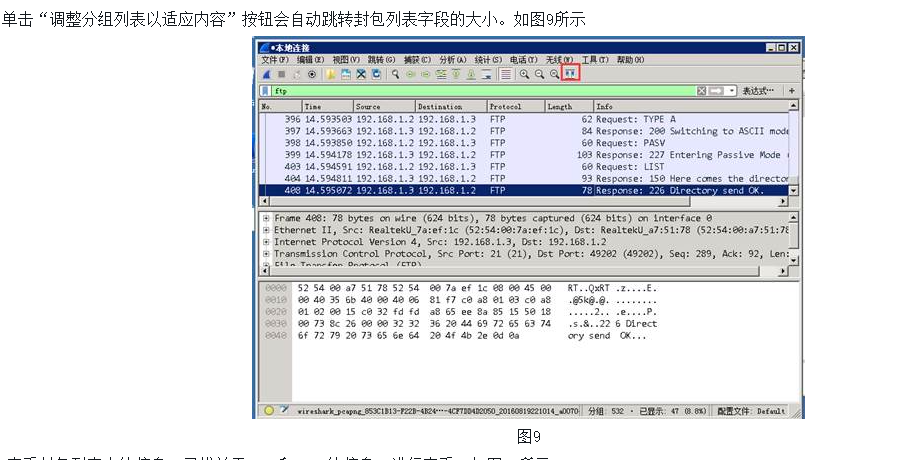Go to a specific packet number
The height and width of the screenshot is (460, 922).
(x=441, y=74)
